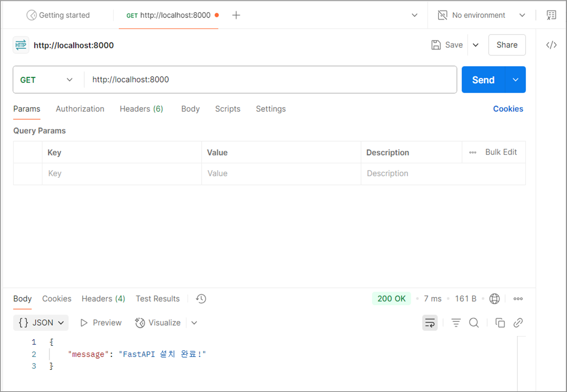Toggle line wrap in response
The height and width of the screenshot is (392, 567).
[430, 323]
